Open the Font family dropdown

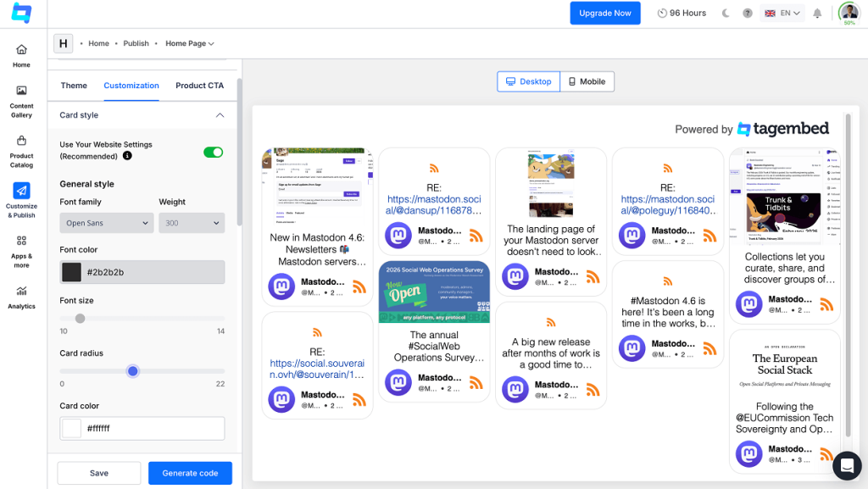click(107, 223)
